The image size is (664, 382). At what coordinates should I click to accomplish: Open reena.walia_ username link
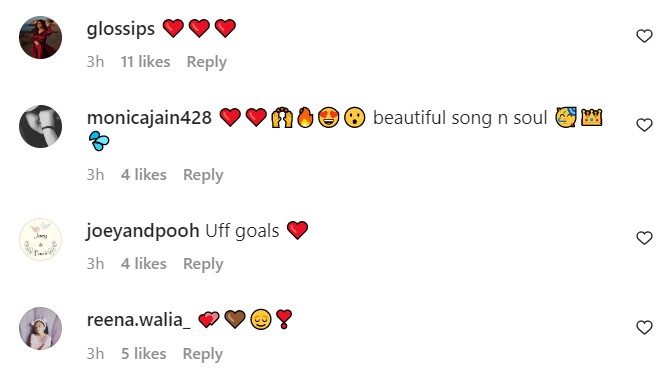coord(138,320)
